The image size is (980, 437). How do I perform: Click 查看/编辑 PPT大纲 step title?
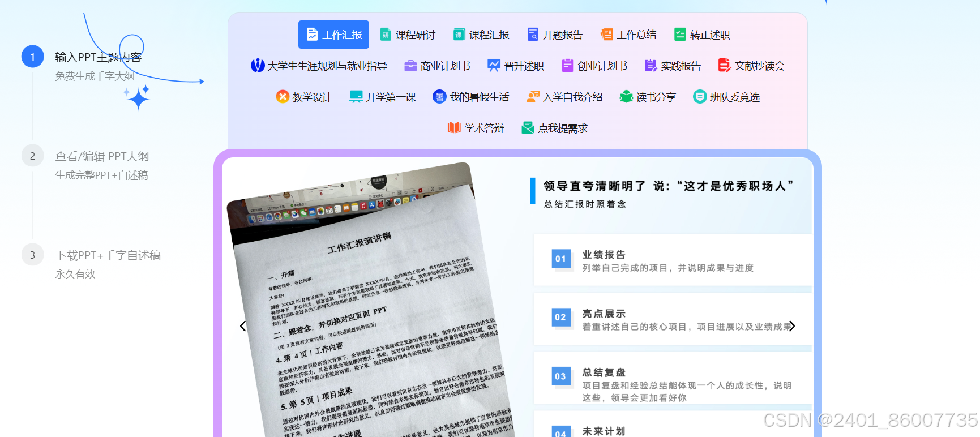click(102, 156)
